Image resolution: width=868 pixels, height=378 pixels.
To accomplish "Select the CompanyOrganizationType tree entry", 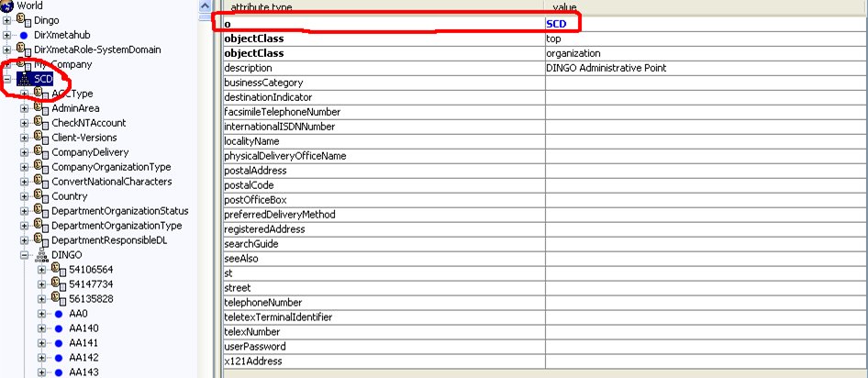I will coord(111,167).
